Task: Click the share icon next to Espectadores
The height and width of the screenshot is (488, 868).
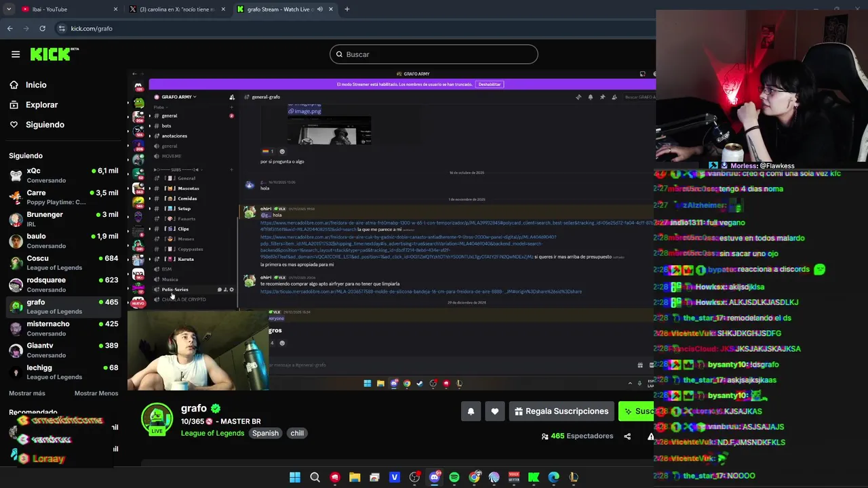Action: pyautogui.click(x=627, y=436)
